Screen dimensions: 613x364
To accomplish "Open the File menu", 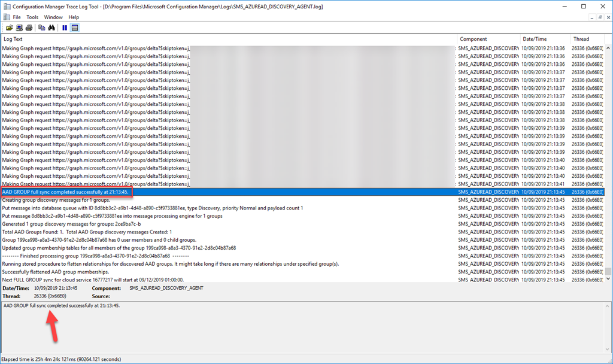I will [x=17, y=17].
